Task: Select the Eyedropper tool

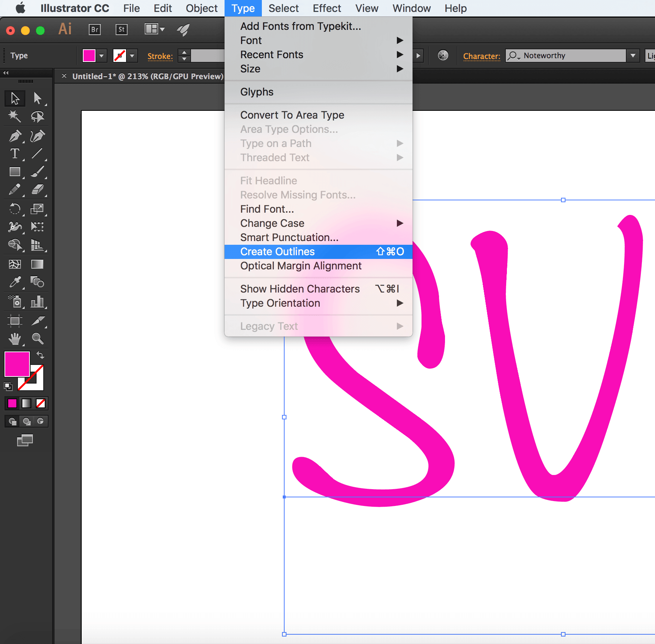Action: [15, 282]
